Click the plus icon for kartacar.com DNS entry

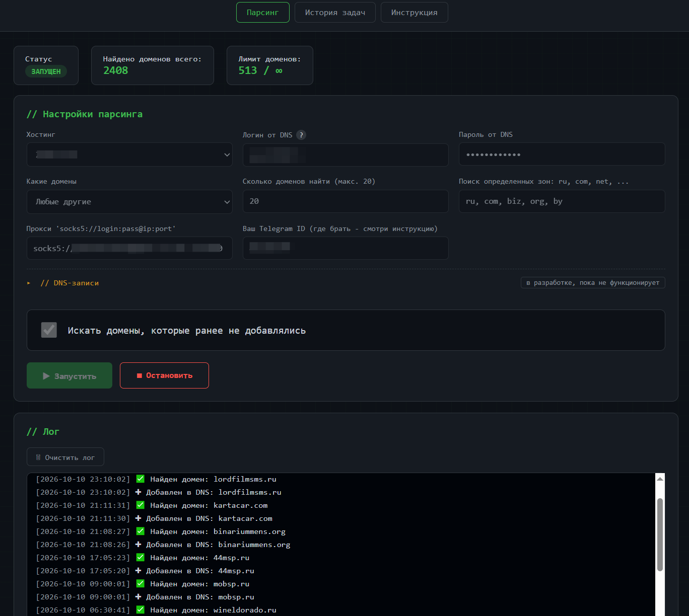[x=138, y=518]
